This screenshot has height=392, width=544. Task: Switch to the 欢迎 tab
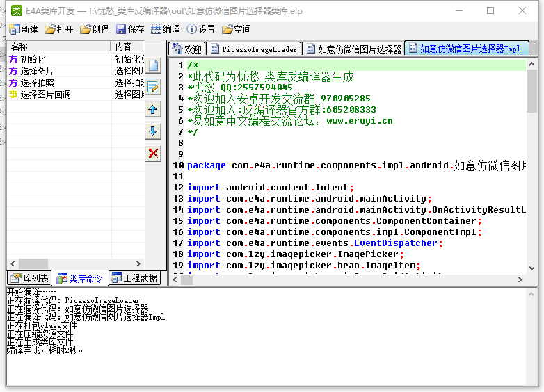pos(187,49)
